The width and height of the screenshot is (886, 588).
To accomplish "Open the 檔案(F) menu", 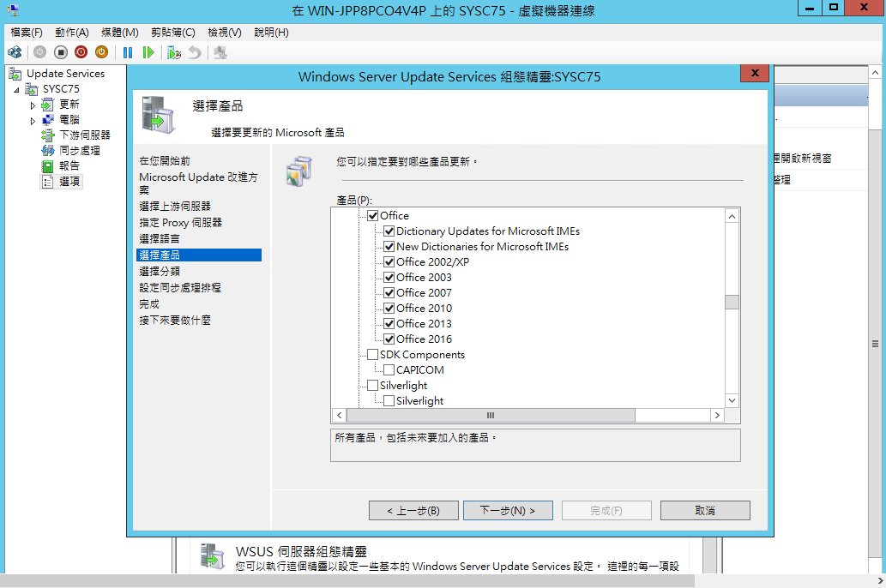I will pyautogui.click(x=27, y=33).
